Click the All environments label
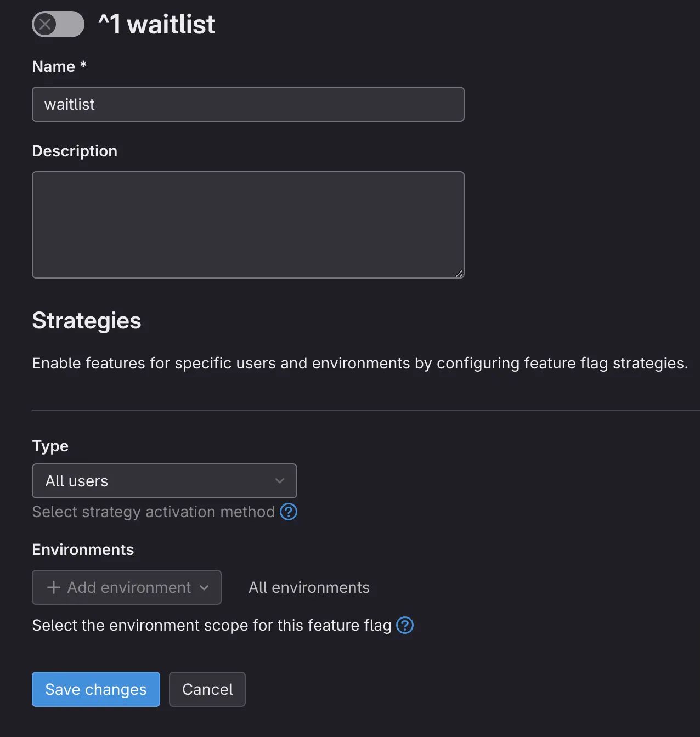 [309, 587]
